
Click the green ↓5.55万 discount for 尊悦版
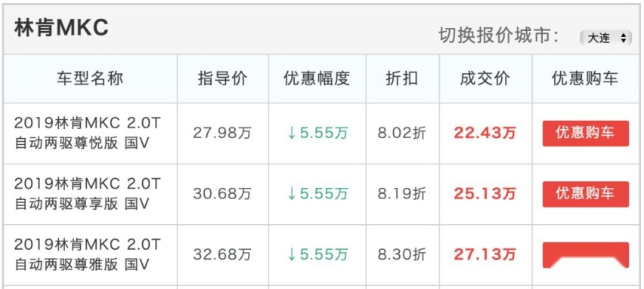click(x=317, y=134)
